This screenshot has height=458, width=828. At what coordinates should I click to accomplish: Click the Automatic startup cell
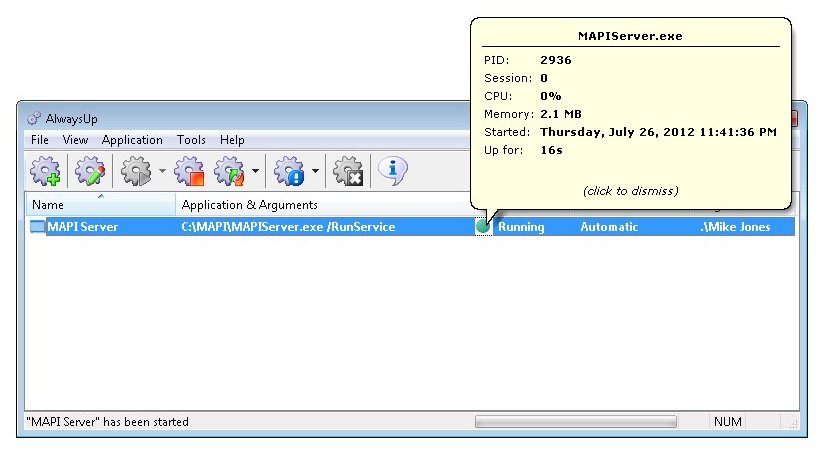tap(609, 227)
